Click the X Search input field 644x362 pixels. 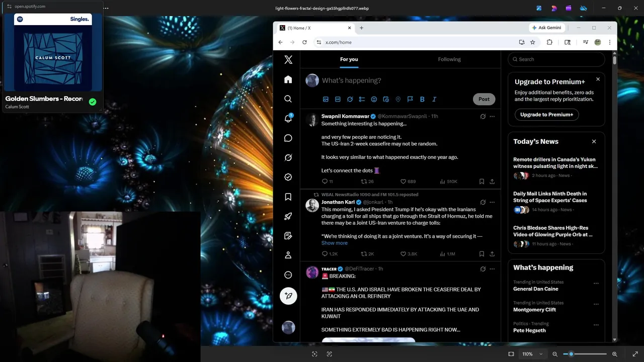pyautogui.click(x=556, y=59)
